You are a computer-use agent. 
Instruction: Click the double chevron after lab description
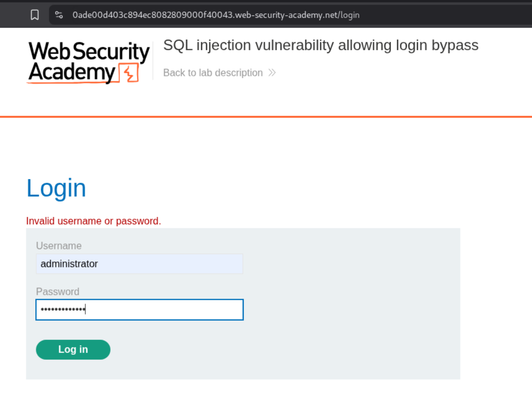pyautogui.click(x=272, y=73)
